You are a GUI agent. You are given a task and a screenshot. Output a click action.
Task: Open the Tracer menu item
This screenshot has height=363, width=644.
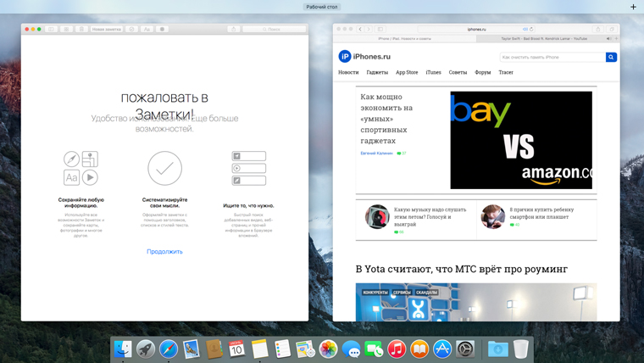tap(506, 72)
